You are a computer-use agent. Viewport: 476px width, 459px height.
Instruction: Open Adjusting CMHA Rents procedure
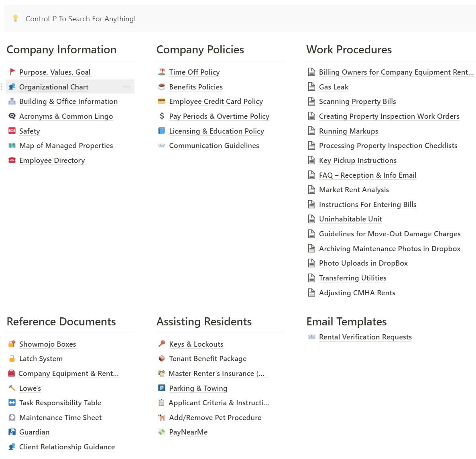tap(357, 292)
